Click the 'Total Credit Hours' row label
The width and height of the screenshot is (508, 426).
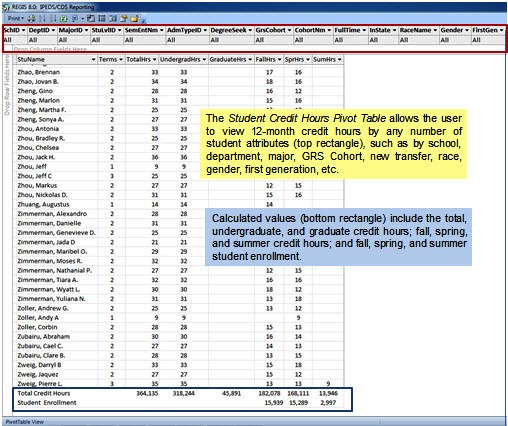(x=44, y=393)
